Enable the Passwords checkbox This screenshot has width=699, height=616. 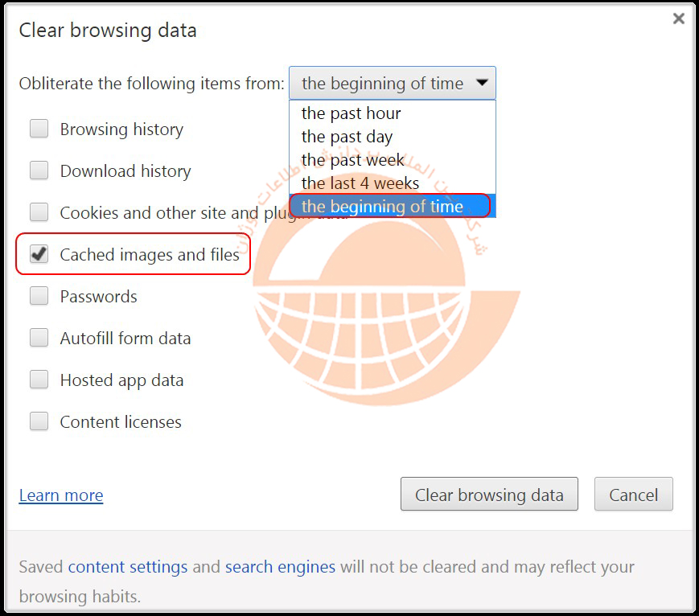coord(39,297)
